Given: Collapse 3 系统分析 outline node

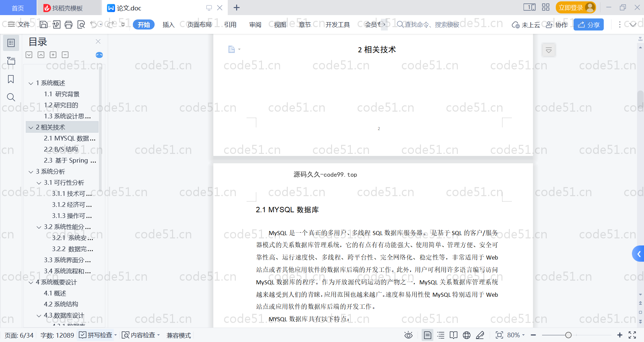Looking at the screenshot, I should pos(31,172).
